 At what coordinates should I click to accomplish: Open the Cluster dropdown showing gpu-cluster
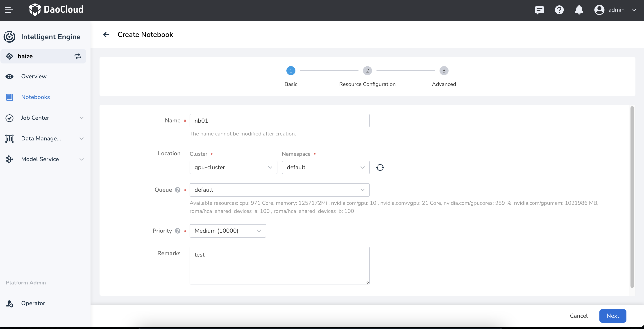tap(233, 167)
